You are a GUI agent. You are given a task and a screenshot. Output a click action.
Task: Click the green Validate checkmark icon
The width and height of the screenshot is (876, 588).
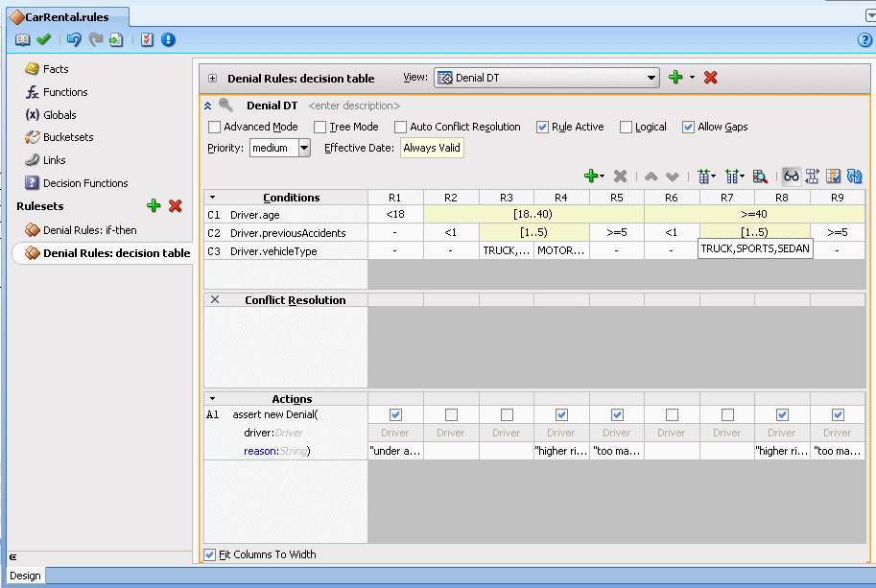pyautogui.click(x=43, y=39)
